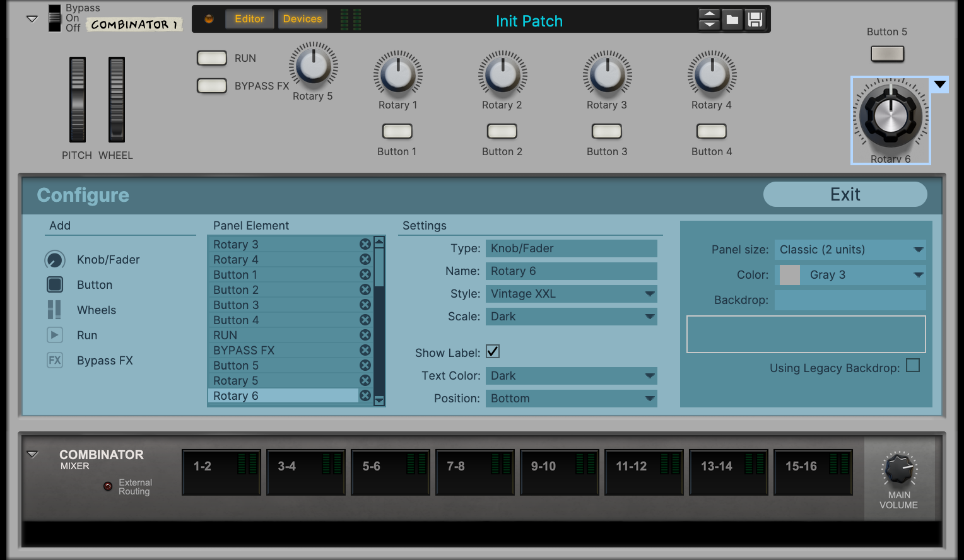Remove Button 4 from panel element list
Screen dimensions: 964x560
[365, 320]
